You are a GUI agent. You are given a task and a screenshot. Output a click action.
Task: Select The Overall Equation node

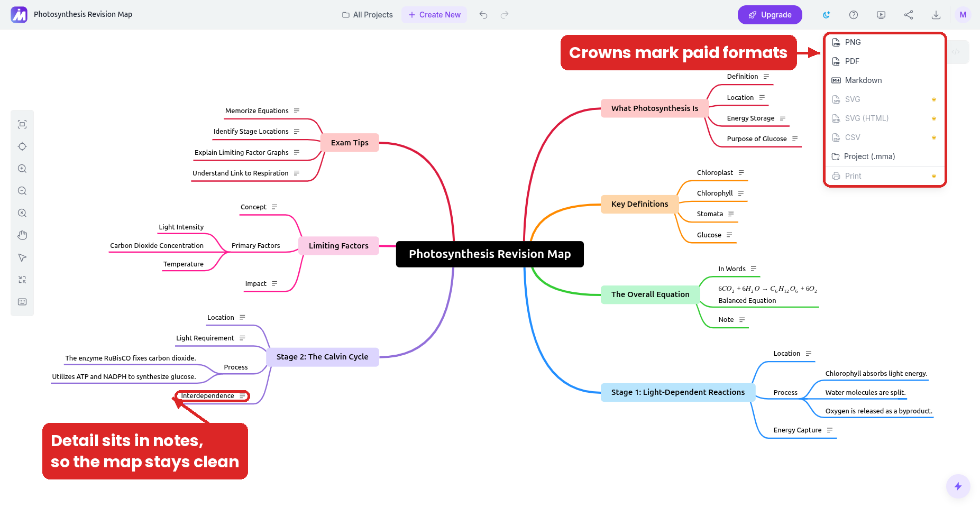click(650, 294)
